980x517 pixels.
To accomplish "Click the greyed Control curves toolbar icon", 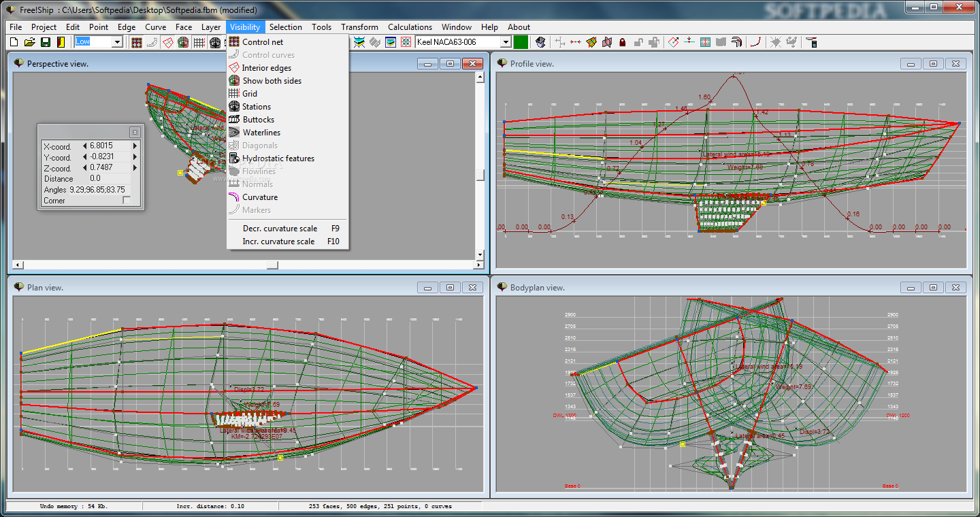I will pos(152,42).
